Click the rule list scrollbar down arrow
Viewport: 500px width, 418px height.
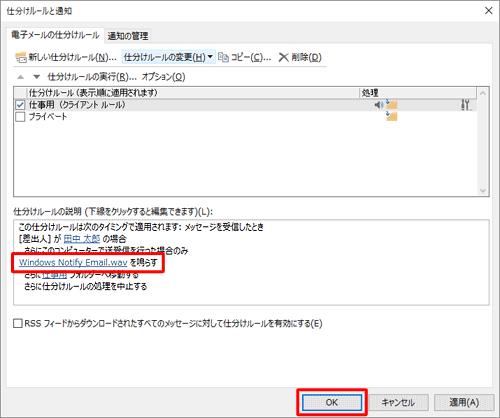tap(483, 191)
